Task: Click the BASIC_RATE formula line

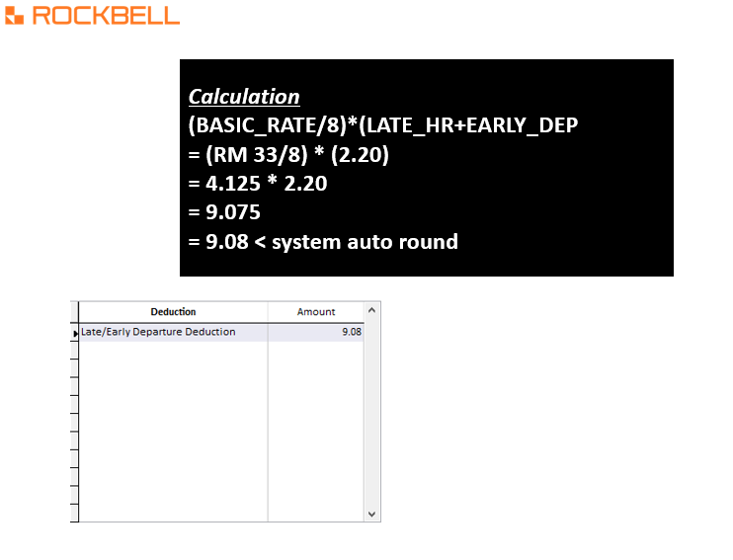Action: 383,125
